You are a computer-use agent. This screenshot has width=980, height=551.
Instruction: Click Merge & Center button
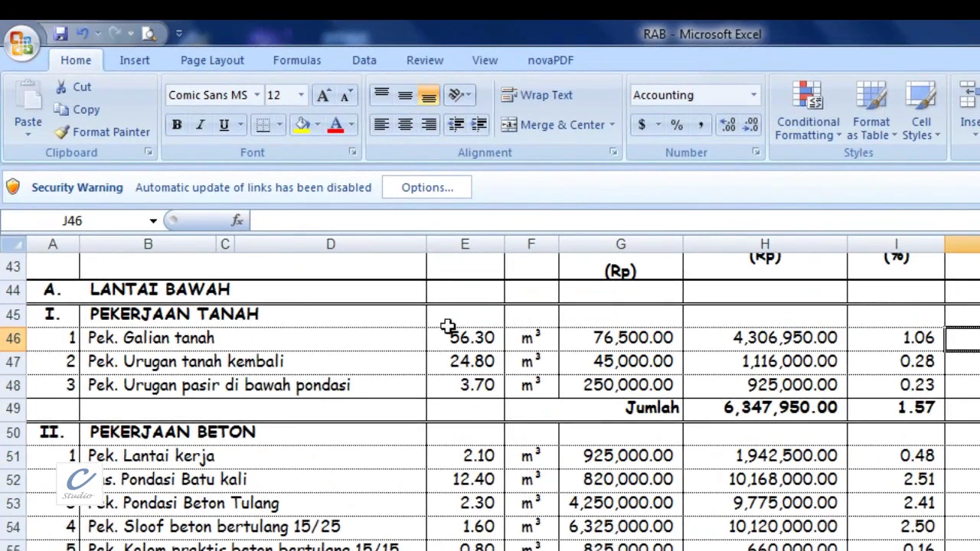click(x=553, y=125)
